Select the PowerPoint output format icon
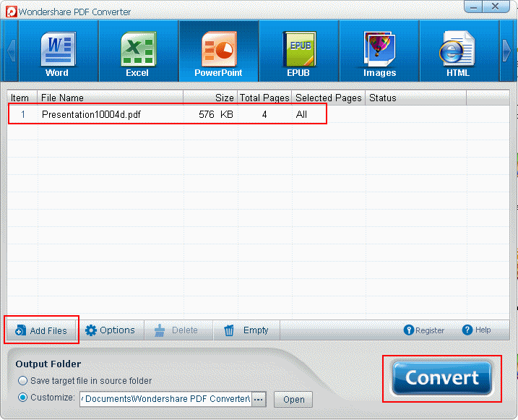Viewport: 518px width, 420px height. [x=218, y=51]
